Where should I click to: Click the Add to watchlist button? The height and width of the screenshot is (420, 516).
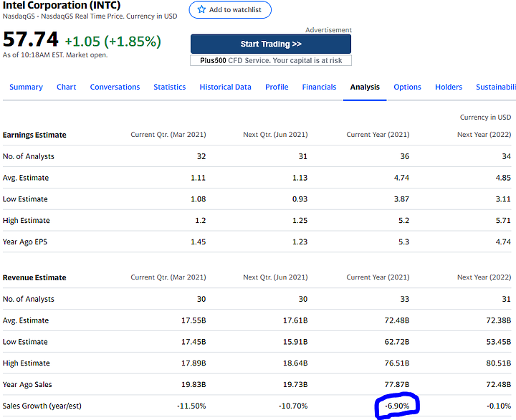[x=230, y=10]
